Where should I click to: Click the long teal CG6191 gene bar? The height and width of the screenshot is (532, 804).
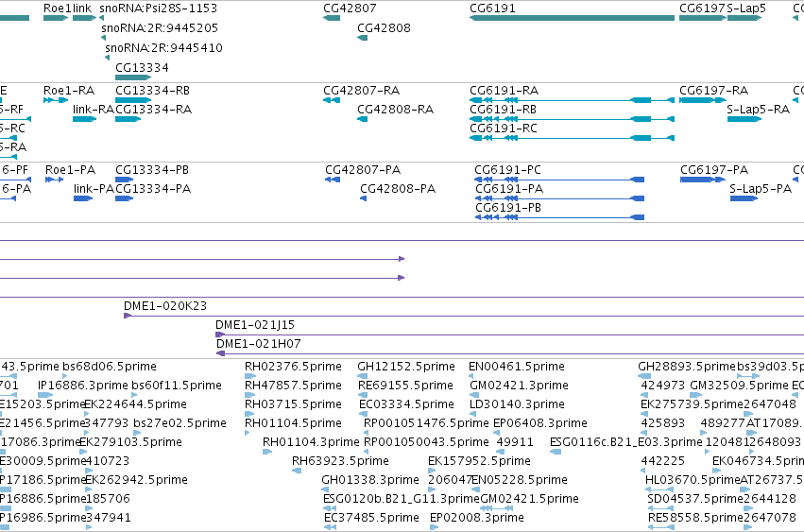pyautogui.click(x=572, y=18)
